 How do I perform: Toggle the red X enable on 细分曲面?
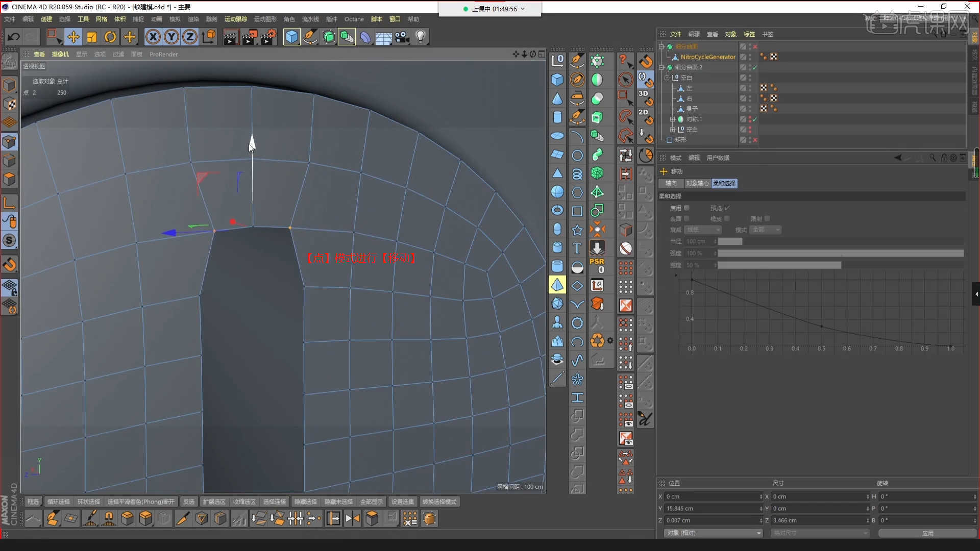coord(755,46)
